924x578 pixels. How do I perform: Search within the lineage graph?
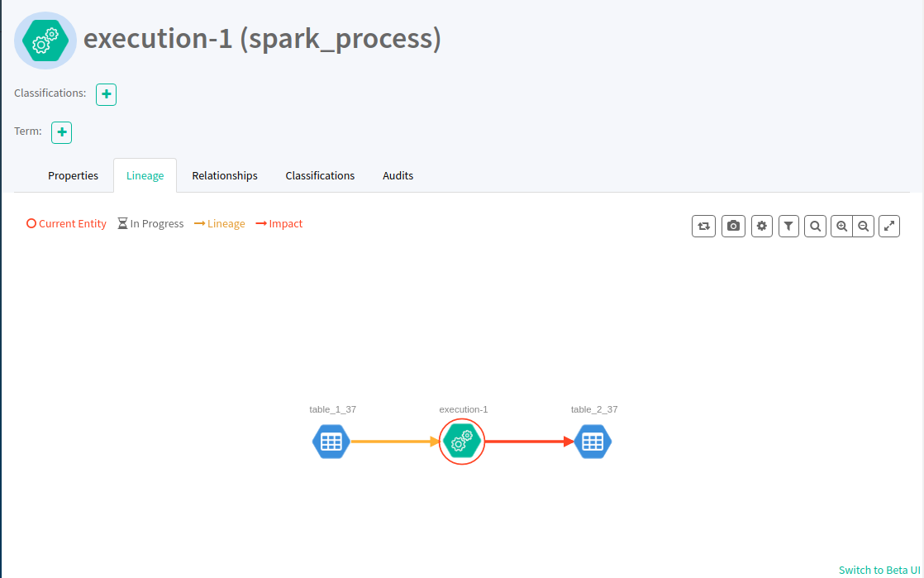[815, 226]
